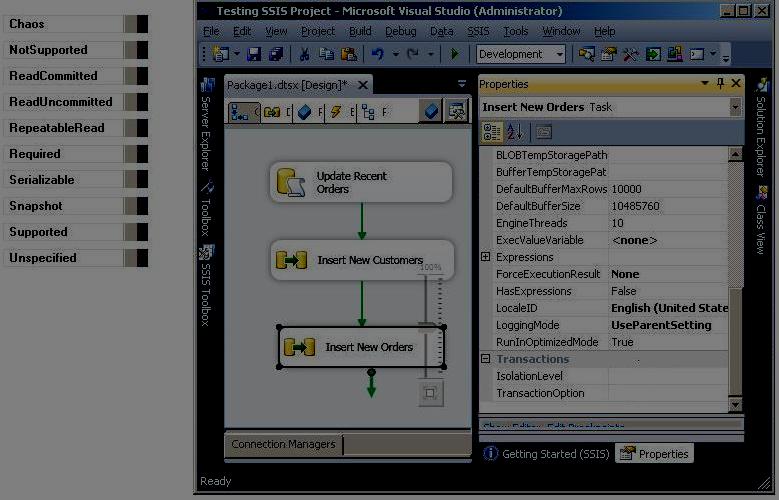
Task: Click the Redo arrow icon
Action: click(x=413, y=54)
